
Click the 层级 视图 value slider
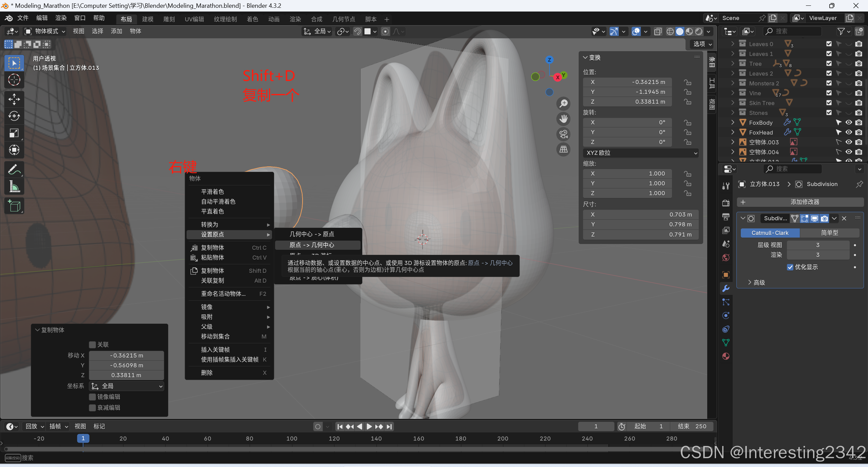[x=817, y=245]
